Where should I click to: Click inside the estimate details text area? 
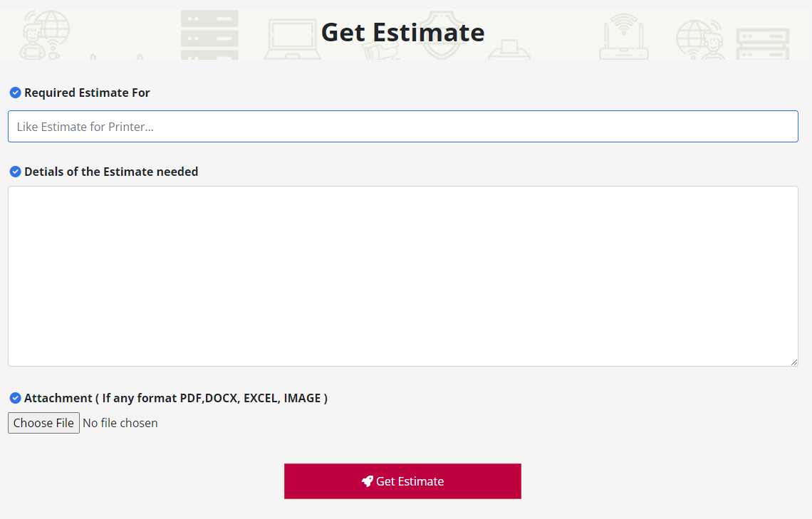click(402, 276)
